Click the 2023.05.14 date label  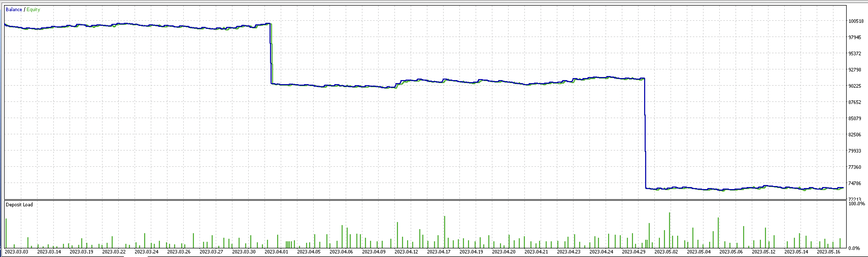[x=796, y=252]
